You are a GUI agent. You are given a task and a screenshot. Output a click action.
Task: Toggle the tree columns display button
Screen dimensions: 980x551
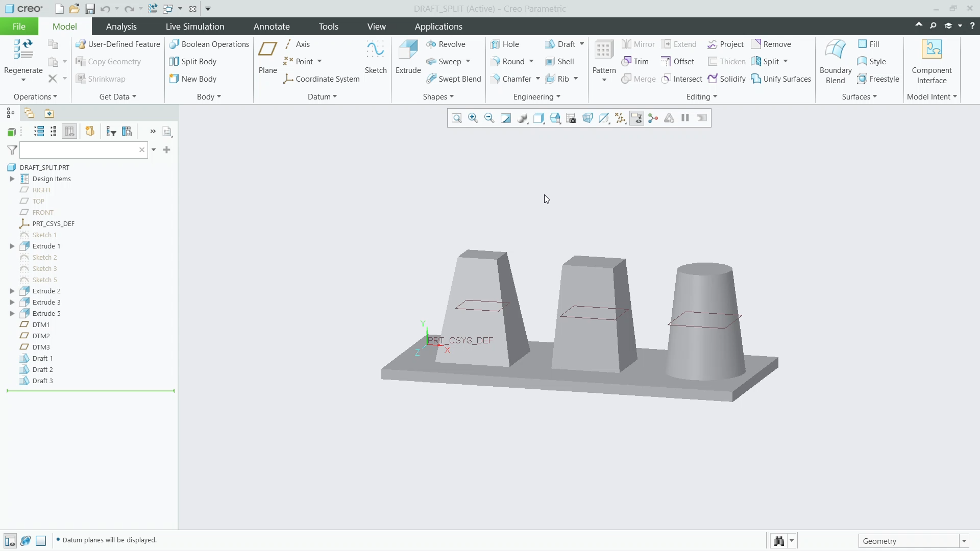(x=69, y=132)
